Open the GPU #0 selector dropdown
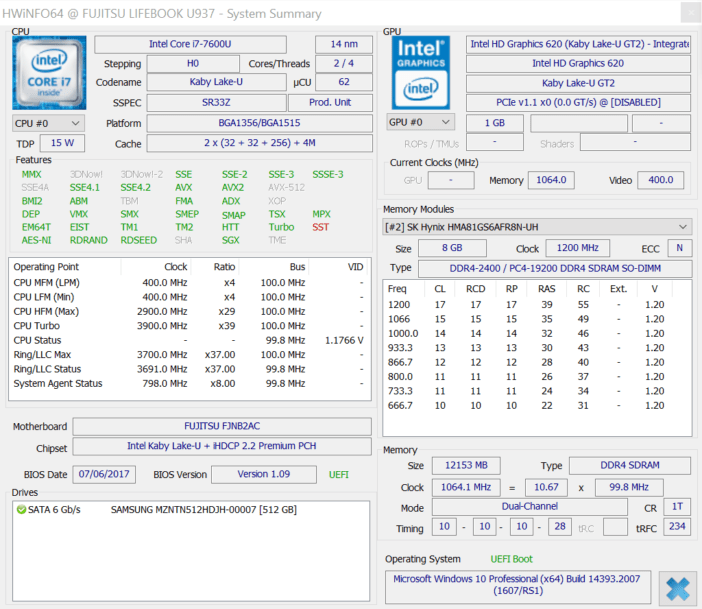The height and width of the screenshot is (609, 702). tap(421, 122)
